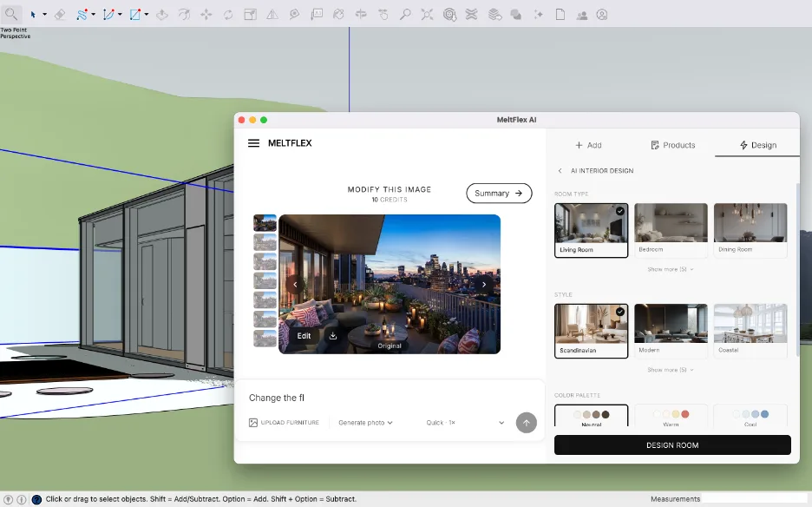Viewport: 812px width, 507px height.
Task: Show next image with right arrow
Action: (484, 284)
